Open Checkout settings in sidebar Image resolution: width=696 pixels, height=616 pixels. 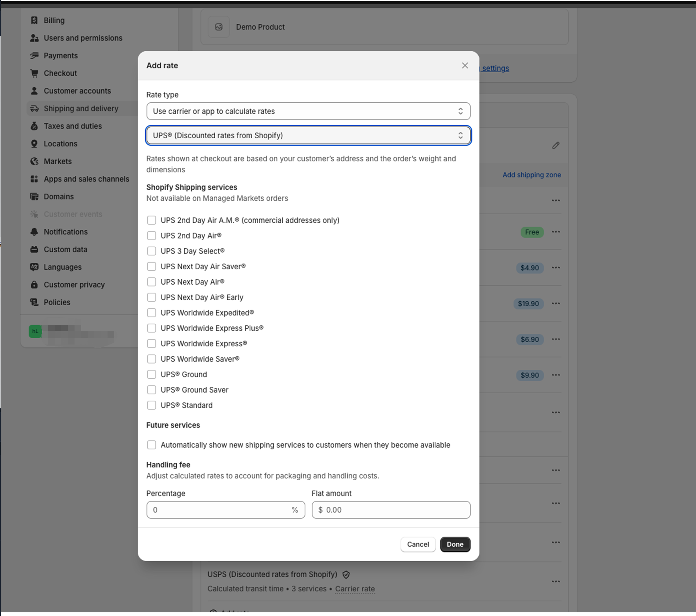point(60,73)
